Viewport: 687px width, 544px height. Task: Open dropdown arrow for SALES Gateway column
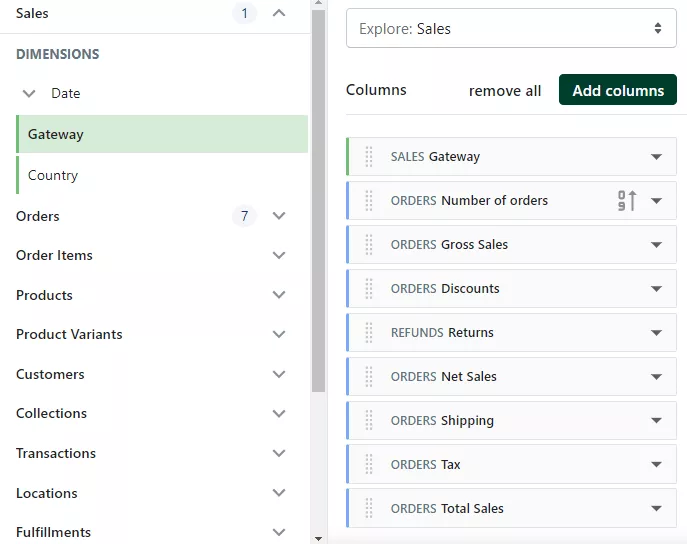657,157
